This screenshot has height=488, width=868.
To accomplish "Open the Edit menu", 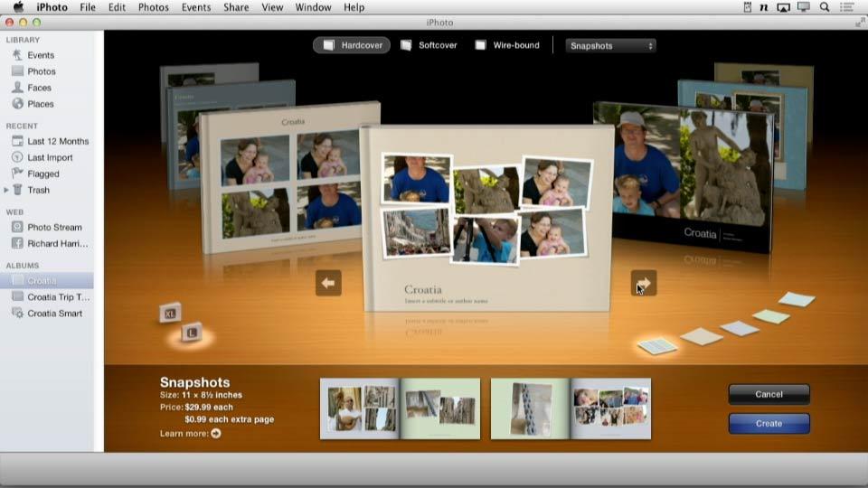I will point(117,7).
